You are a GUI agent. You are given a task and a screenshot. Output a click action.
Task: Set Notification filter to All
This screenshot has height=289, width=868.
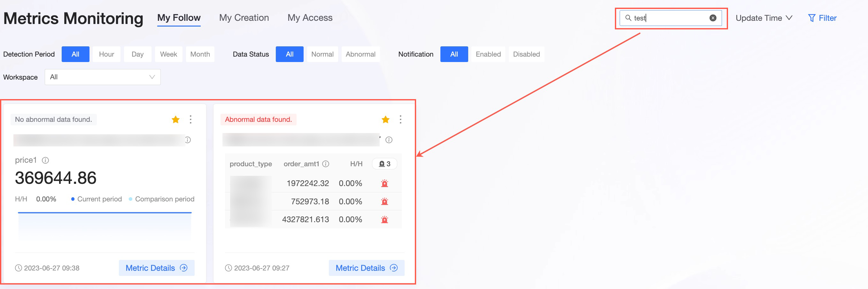click(x=454, y=54)
